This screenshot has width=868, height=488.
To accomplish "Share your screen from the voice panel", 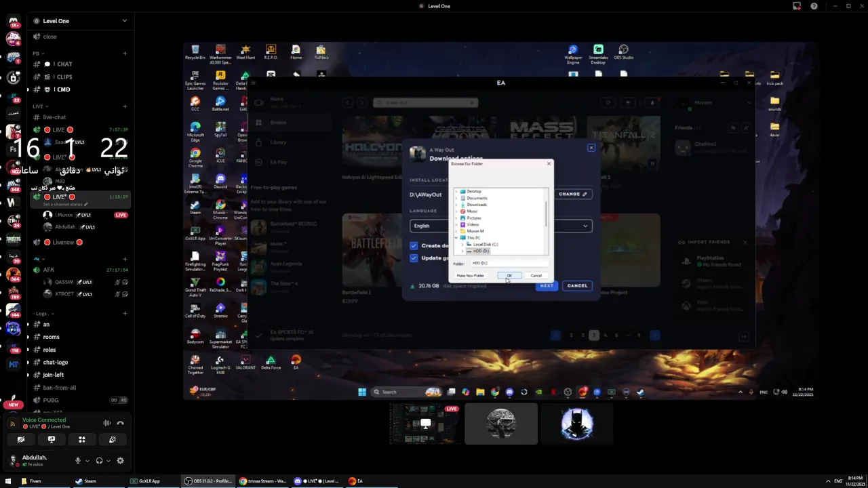I will 52,439.
